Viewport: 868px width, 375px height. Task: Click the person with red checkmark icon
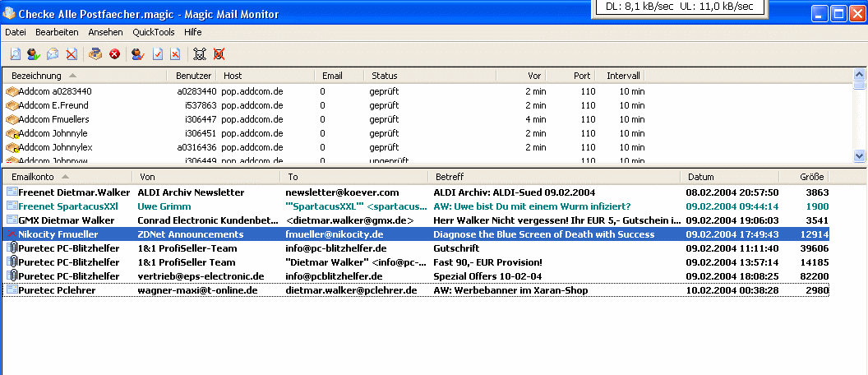[138, 54]
